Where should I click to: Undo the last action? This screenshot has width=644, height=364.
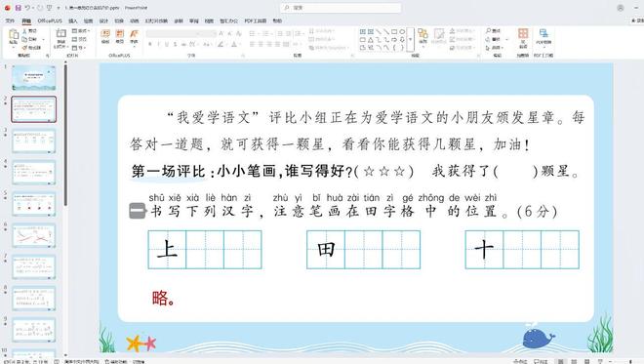pos(27,8)
